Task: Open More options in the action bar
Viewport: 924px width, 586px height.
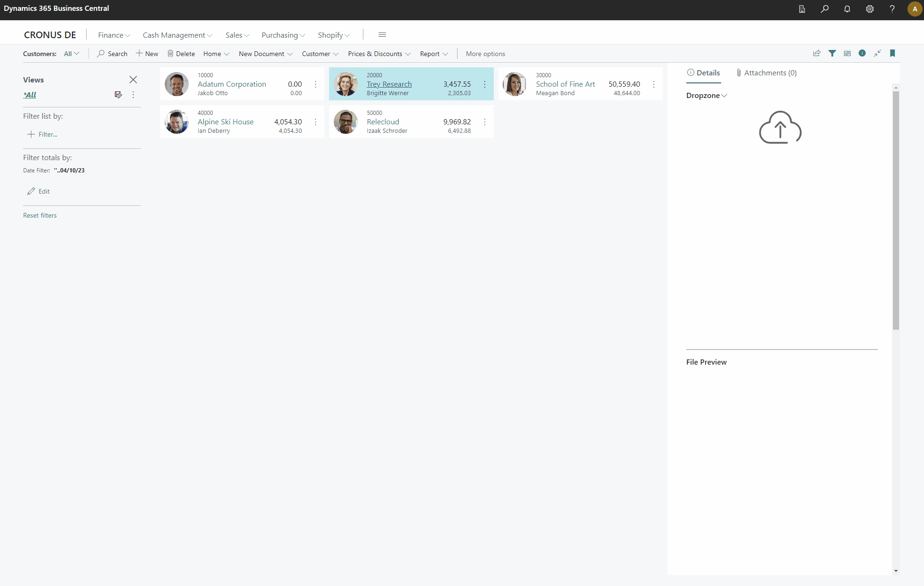Action: tap(485, 54)
